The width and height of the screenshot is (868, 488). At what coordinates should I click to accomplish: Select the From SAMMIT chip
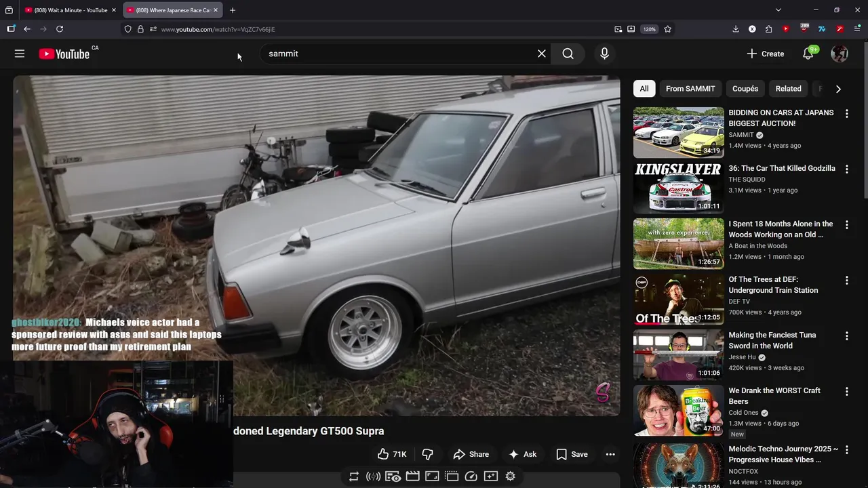coord(690,89)
